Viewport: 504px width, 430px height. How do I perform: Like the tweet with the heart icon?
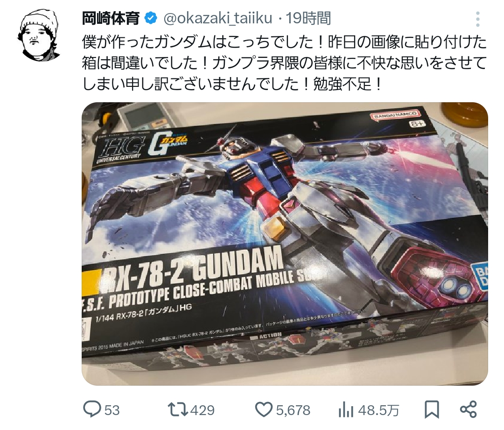[x=264, y=410]
